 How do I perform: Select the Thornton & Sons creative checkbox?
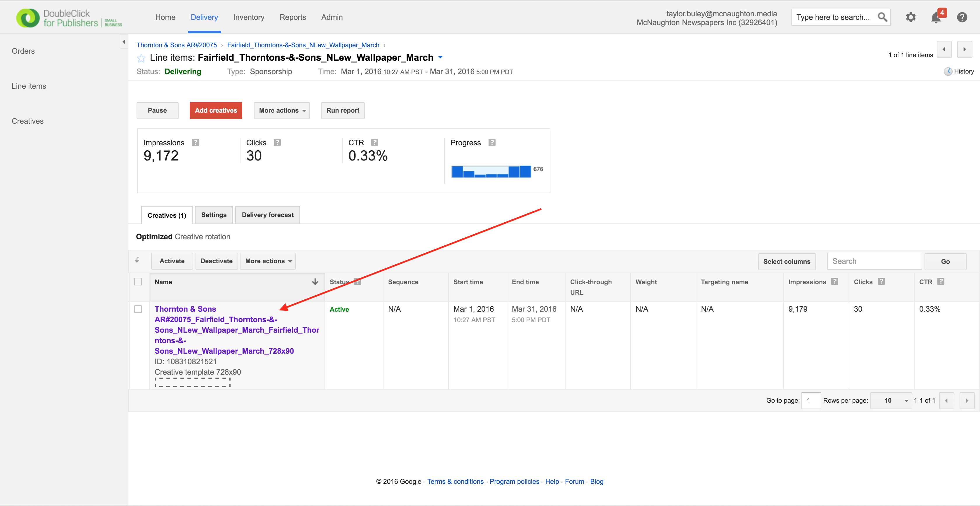coord(138,309)
